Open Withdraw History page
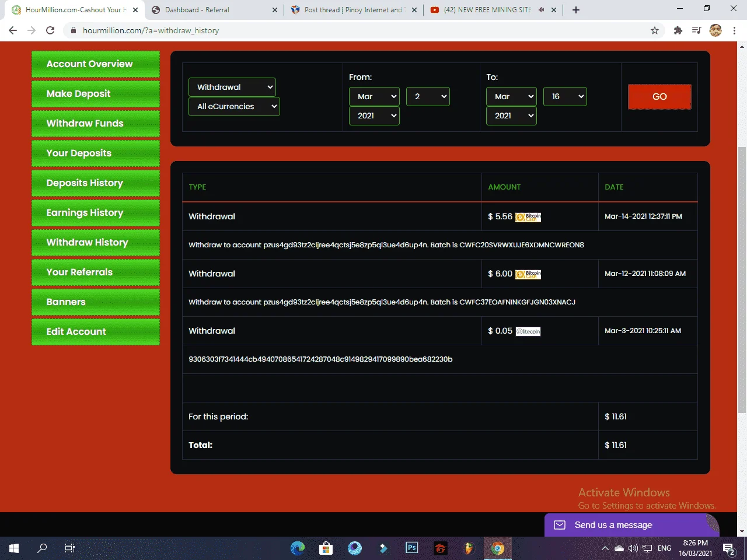This screenshot has height=560, width=747. pyautogui.click(x=96, y=243)
